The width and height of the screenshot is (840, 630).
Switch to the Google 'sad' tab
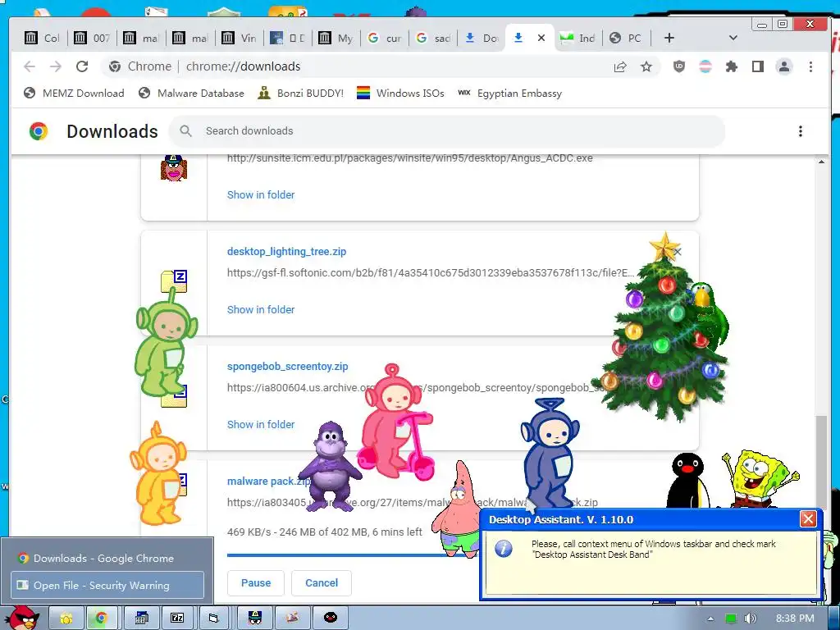(433, 38)
